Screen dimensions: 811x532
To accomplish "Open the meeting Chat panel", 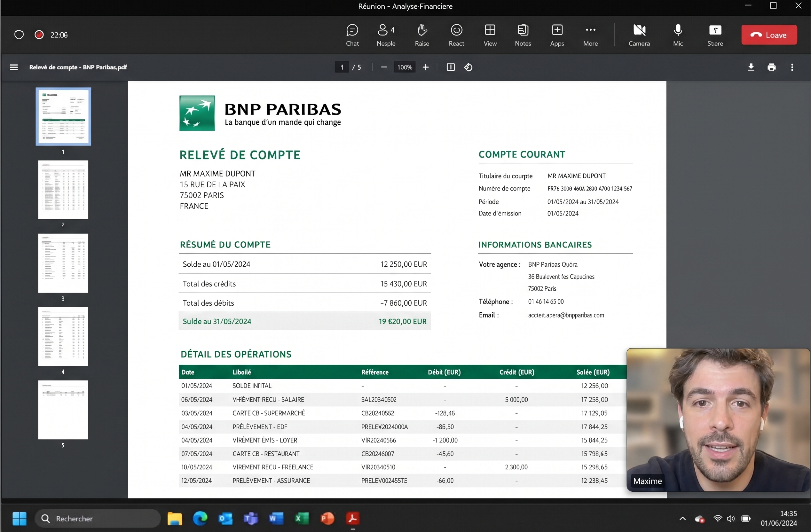I will click(x=352, y=35).
